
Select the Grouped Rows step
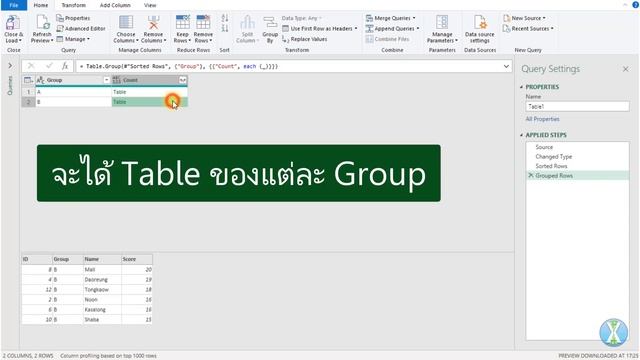tap(578, 176)
